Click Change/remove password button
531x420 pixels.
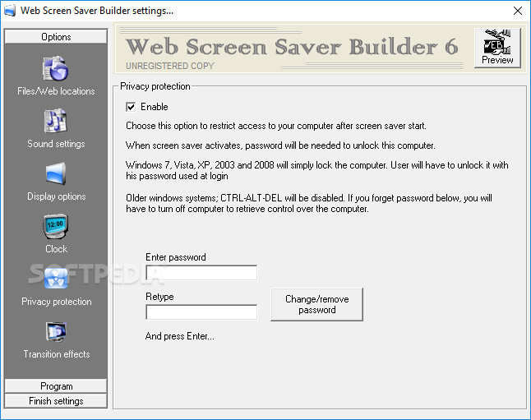click(x=317, y=304)
